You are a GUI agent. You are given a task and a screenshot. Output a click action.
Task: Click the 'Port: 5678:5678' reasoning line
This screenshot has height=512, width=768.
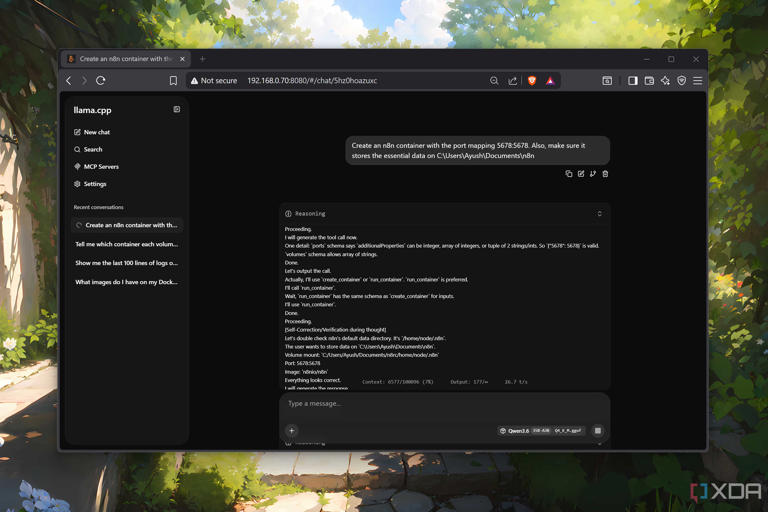[302, 363]
